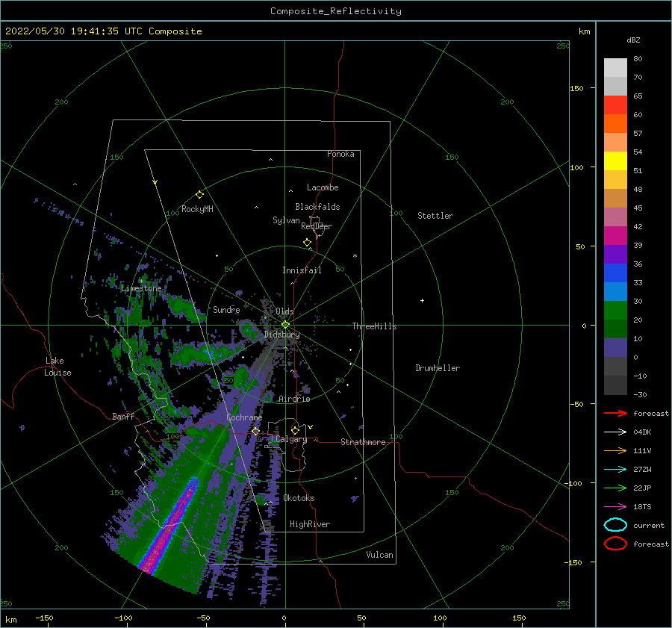This screenshot has width=672, height=628.
Task: Click the Lacombe city label
Action: [323, 187]
